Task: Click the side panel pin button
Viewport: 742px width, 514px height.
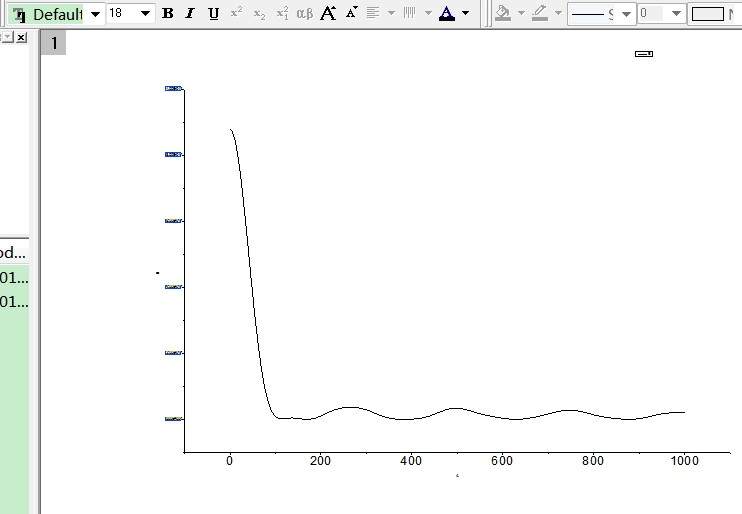Action: [7, 37]
